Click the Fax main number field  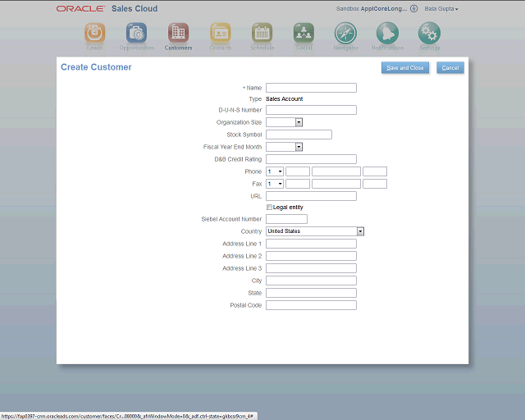[x=336, y=184]
